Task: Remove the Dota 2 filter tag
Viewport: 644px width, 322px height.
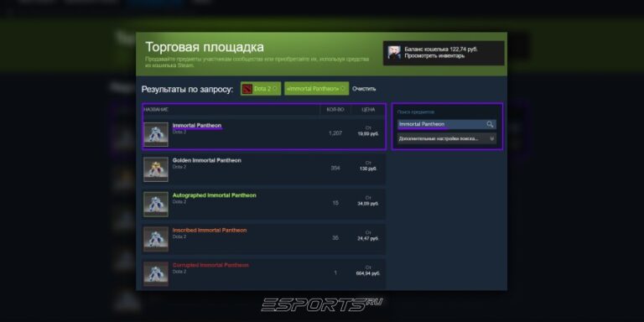Action: pyautogui.click(x=275, y=89)
